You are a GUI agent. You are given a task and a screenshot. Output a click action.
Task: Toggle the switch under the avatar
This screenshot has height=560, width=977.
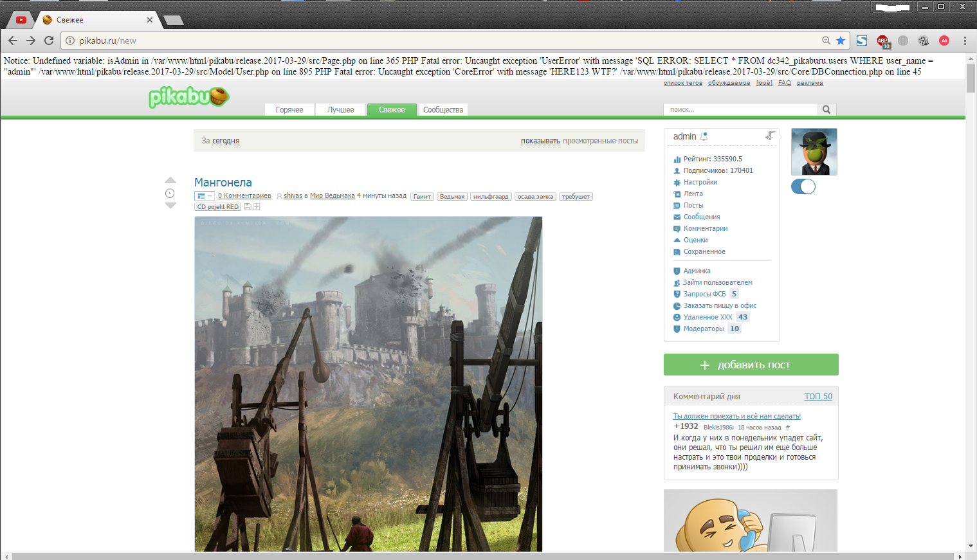click(803, 186)
